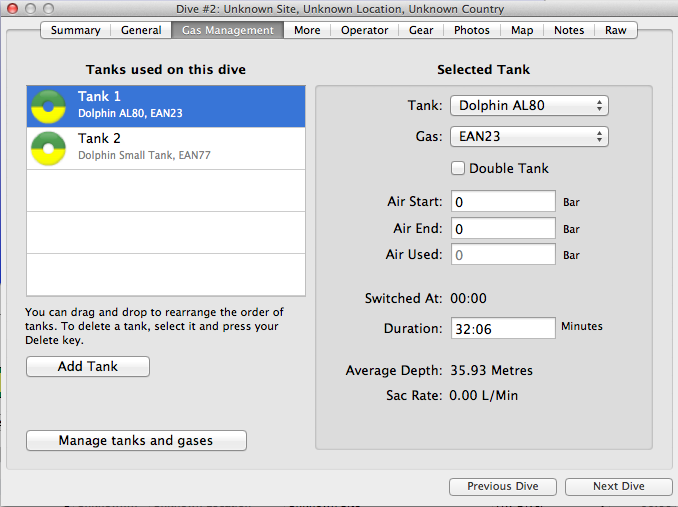Open the Tank dropdown showing Dolphin AL80
678x507 pixels.
[529, 105]
